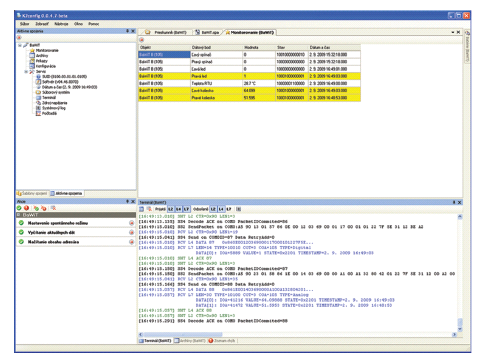This screenshot has height=360, width=480.
Task: Select the Aktívne spojenia bottom tab
Action: click(x=66, y=193)
